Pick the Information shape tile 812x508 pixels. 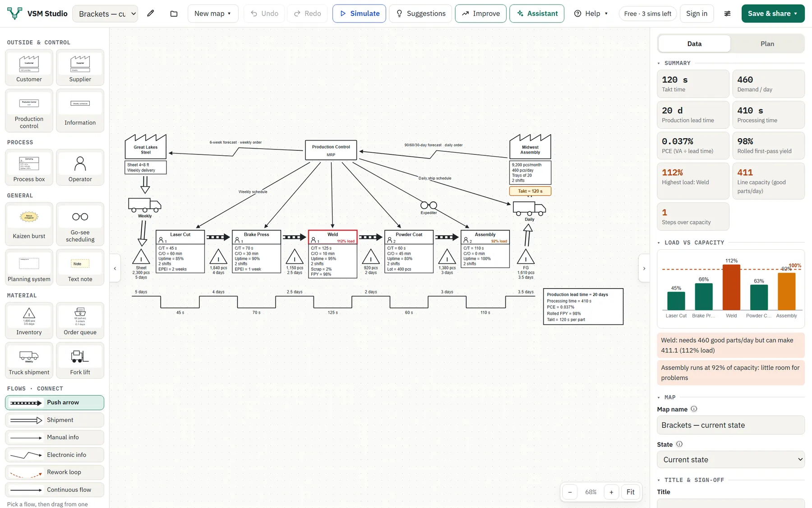tap(80, 110)
